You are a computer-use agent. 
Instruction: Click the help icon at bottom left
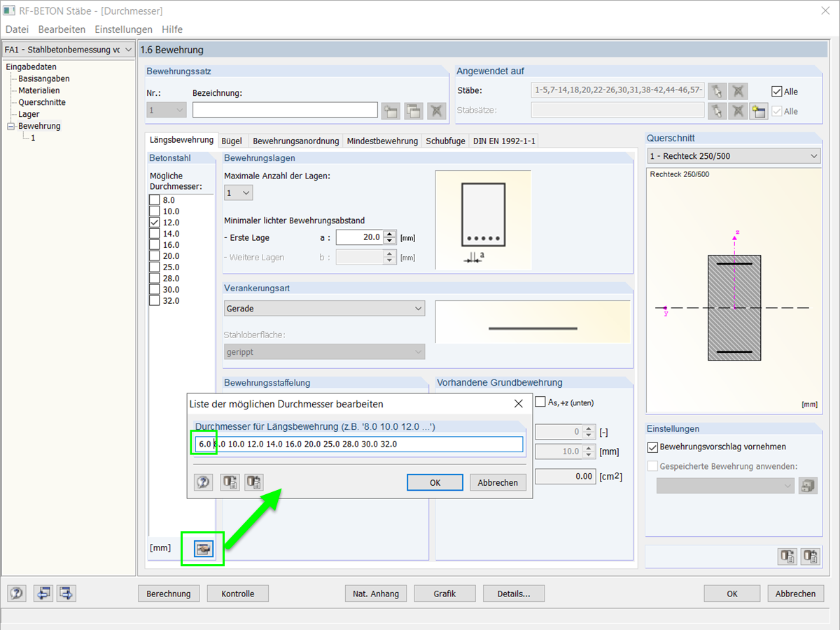(x=17, y=594)
